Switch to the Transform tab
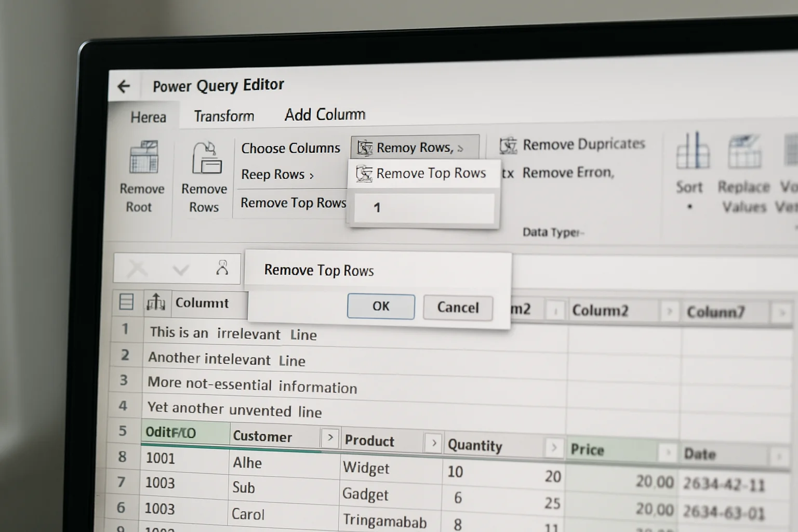This screenshot has height=532, width=798. tap(224, 116)
